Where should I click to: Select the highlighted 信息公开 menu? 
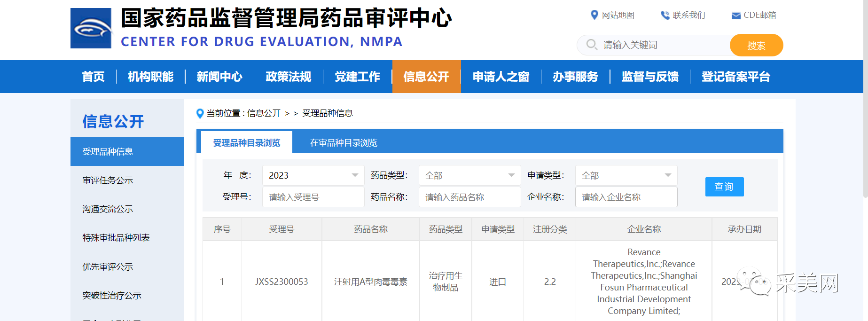427,77
